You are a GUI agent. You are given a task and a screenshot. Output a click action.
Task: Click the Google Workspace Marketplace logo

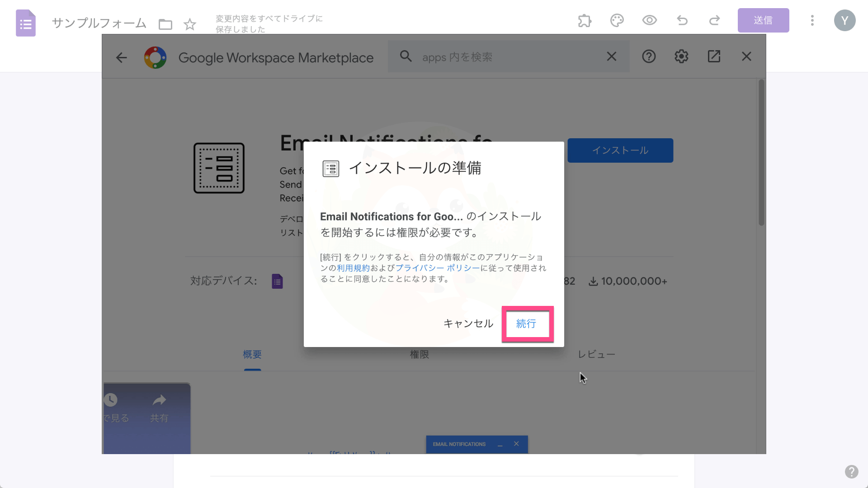[x=155, y=57]
